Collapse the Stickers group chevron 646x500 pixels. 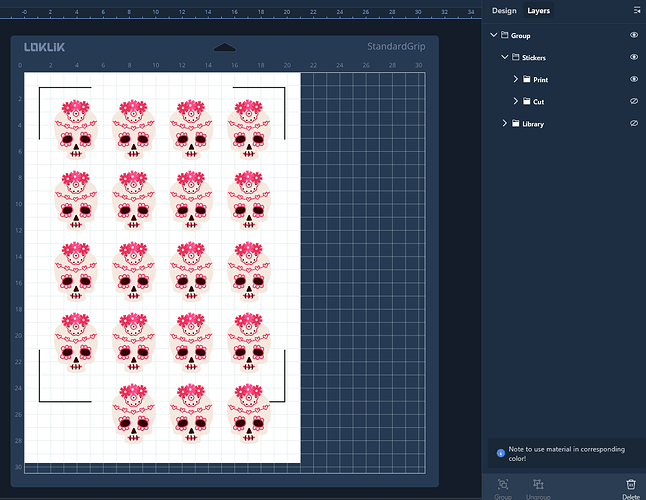click(504, 57)
